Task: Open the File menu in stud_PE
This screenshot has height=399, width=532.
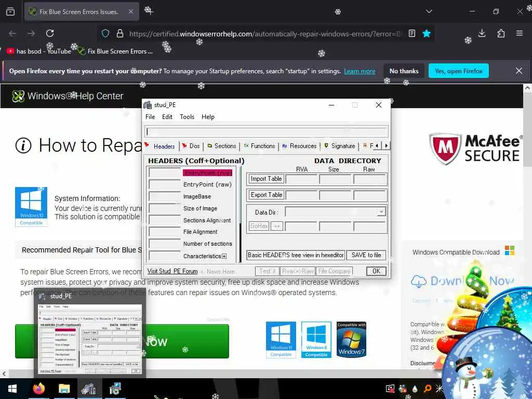Action: point(150,117)
